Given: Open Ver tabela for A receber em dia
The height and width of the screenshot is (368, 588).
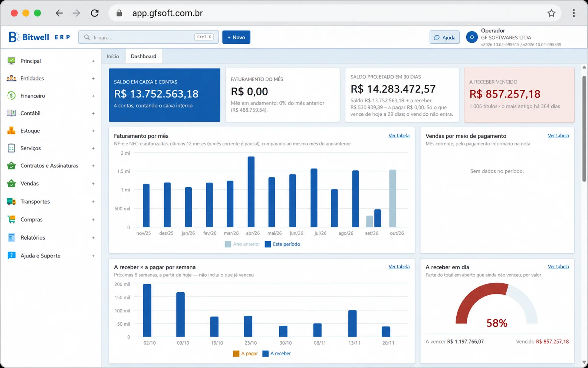Looking at the screenshot, I should click(x=558, y=267).
